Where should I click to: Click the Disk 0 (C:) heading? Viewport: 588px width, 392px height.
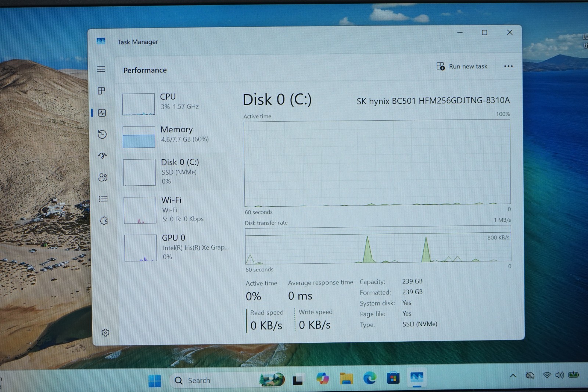[x=277, y=100]
